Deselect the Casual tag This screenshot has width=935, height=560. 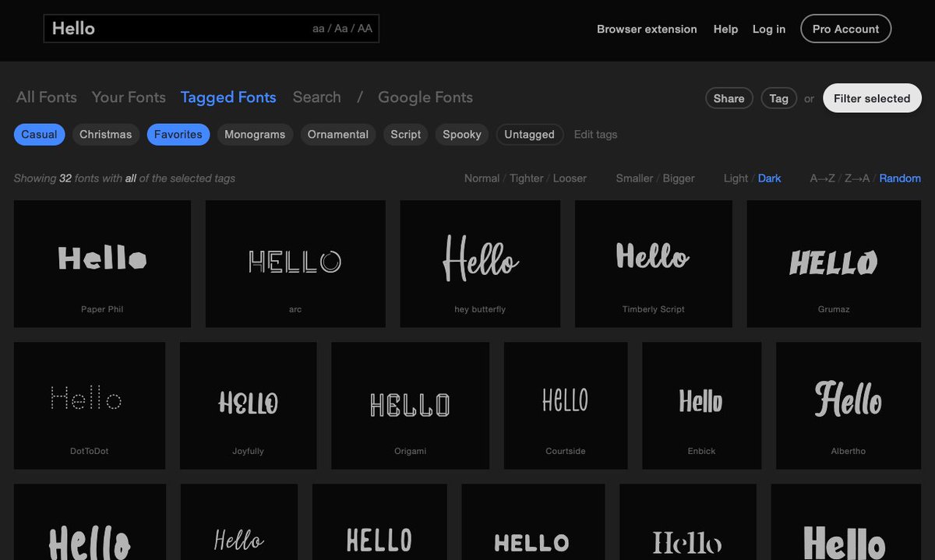[x=39, y=135]
